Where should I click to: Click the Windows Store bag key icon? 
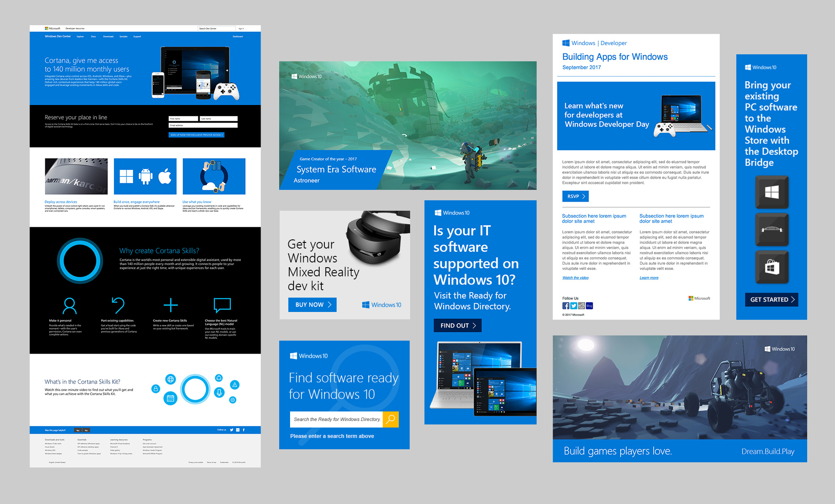[772, 267]
